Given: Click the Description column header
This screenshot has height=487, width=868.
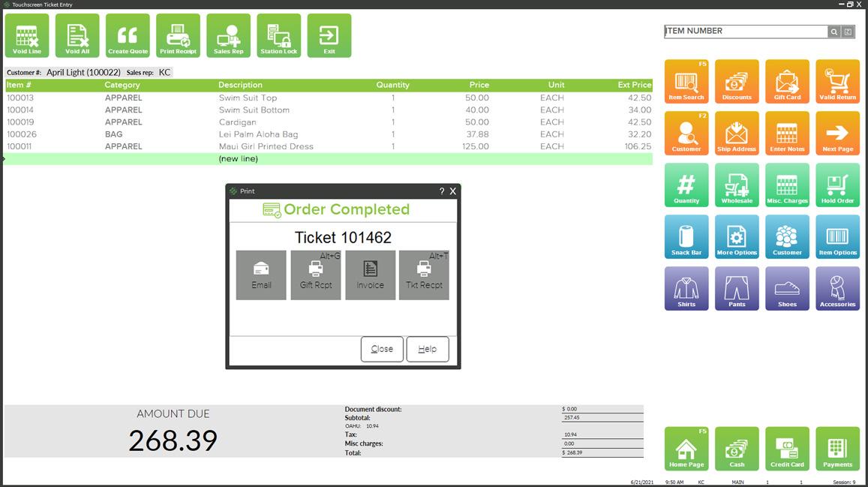Looking at the screenshot, I should pyautogui.click(x=240, y=85).
